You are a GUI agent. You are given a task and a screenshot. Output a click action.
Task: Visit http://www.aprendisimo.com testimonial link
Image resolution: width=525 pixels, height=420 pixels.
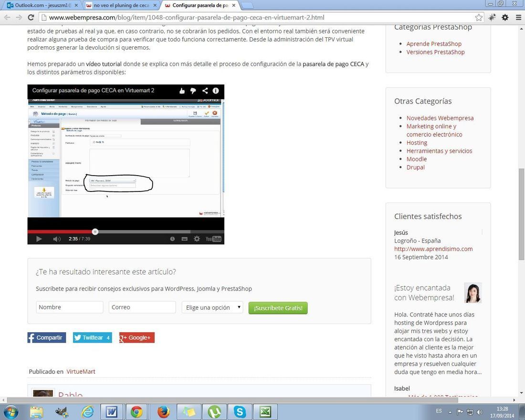[x=433, y=249]
